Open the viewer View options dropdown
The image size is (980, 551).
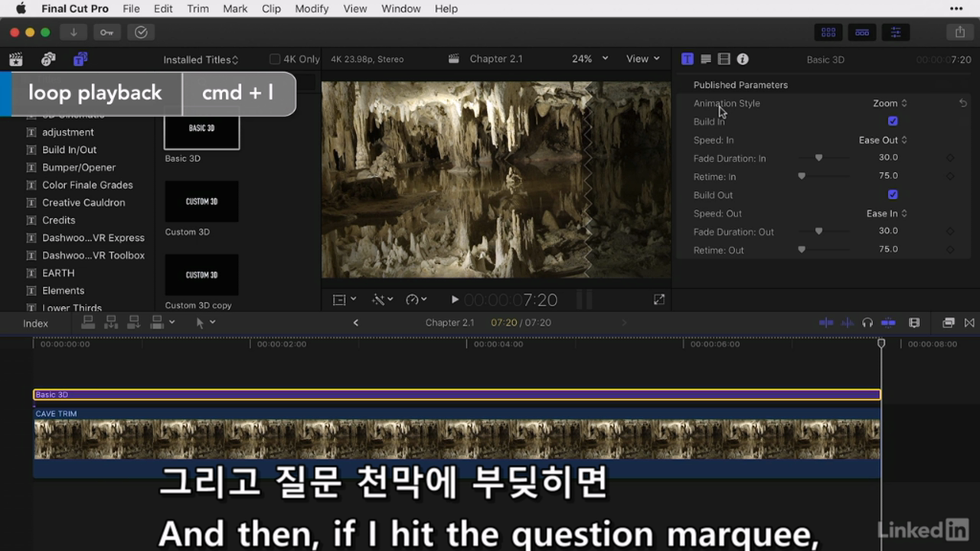pos(643,59)
